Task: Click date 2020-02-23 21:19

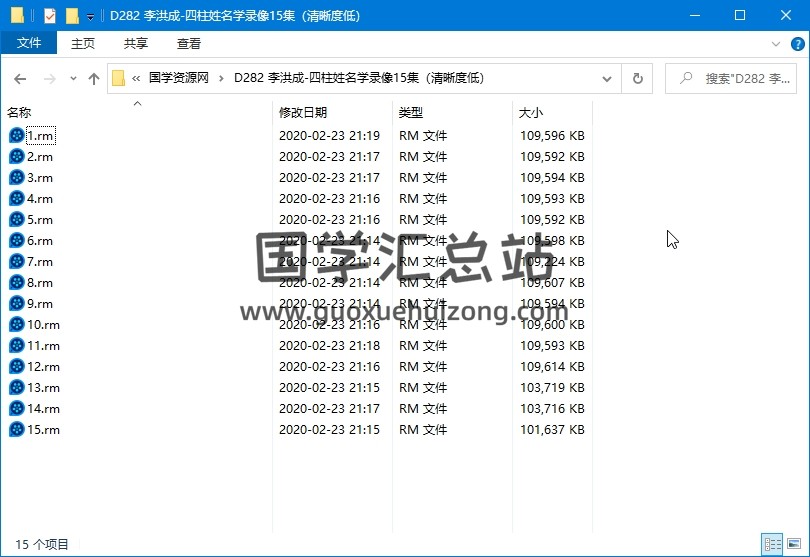Action: point(330,135)
